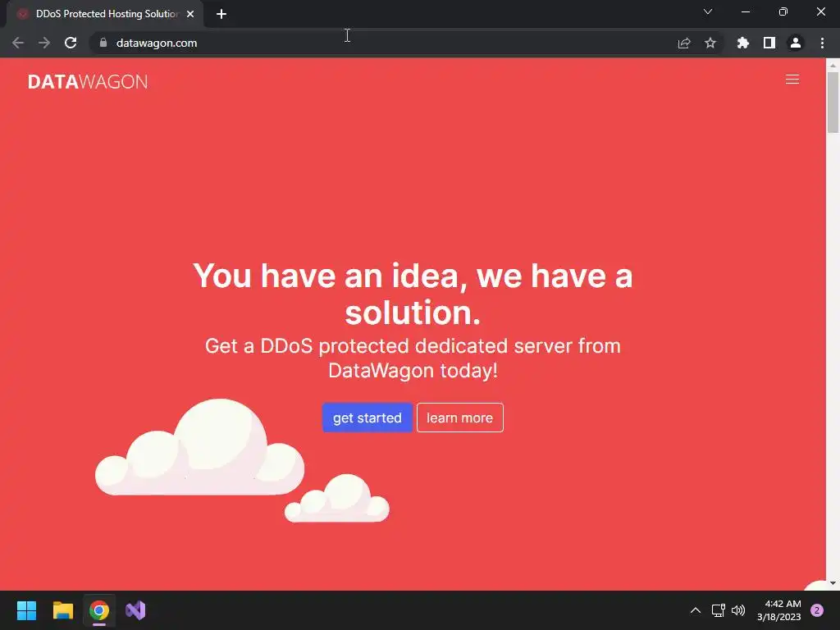Image resolution: width=840 pixels, height=630 pixels.
Task: Open the hamburger navigation menu
Action: click(792, 80)
